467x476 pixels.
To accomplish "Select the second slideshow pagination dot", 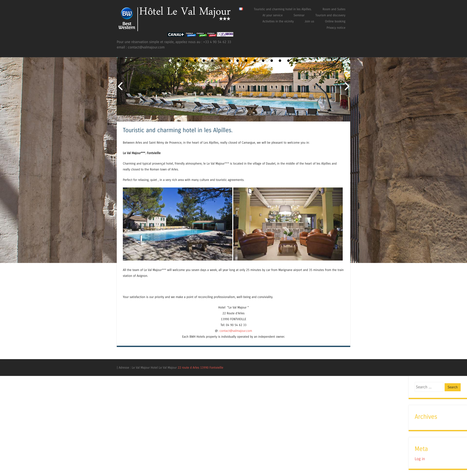I will tap(179, 61).
